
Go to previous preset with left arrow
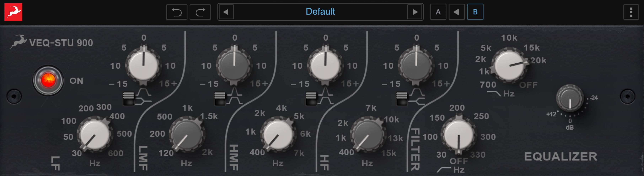[x=226, y=12]
